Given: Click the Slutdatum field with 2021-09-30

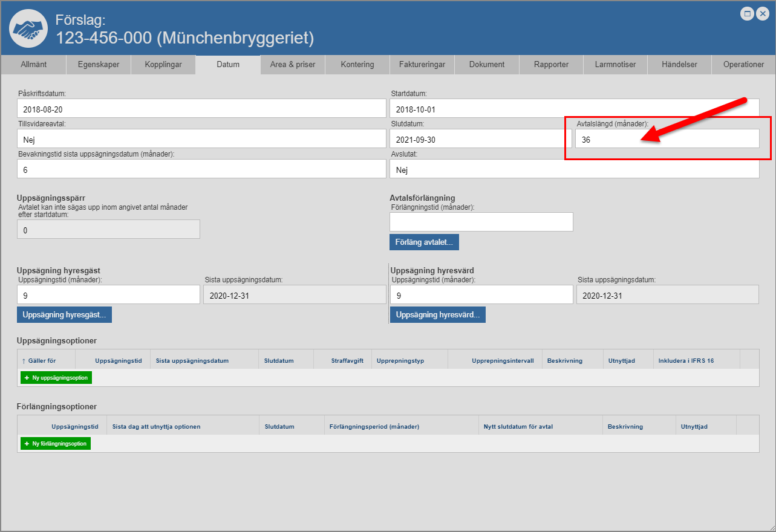Looking at the screenshot, I should pyautogui.click(x=481, y=139).
